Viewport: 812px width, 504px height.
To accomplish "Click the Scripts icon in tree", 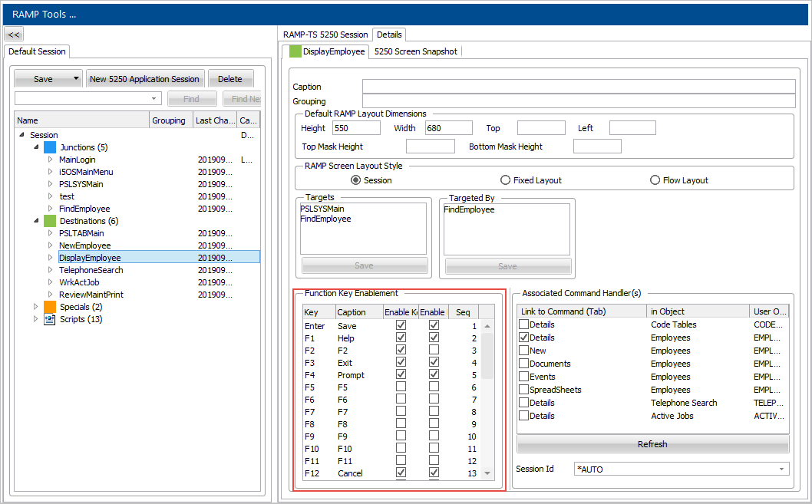I will (50, 319).
